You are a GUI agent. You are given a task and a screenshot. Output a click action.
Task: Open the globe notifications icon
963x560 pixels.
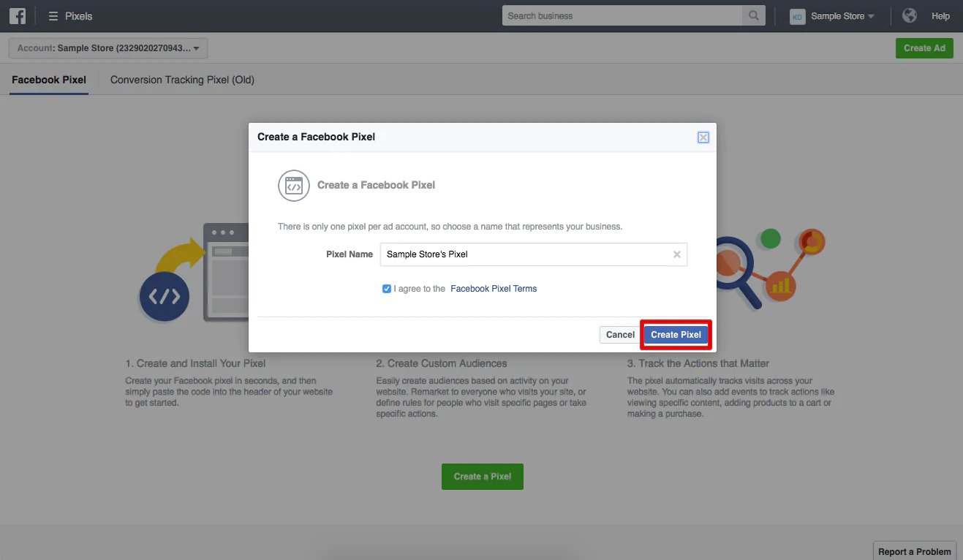tap(910, 15)
